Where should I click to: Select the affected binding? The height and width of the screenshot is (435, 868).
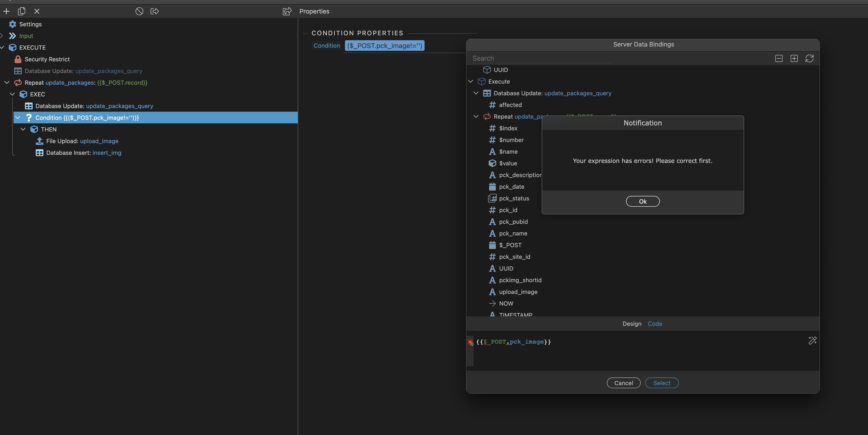510,105
